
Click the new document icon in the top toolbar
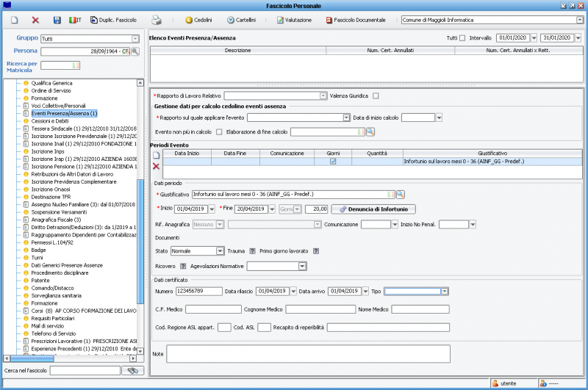tap(14, 20)
